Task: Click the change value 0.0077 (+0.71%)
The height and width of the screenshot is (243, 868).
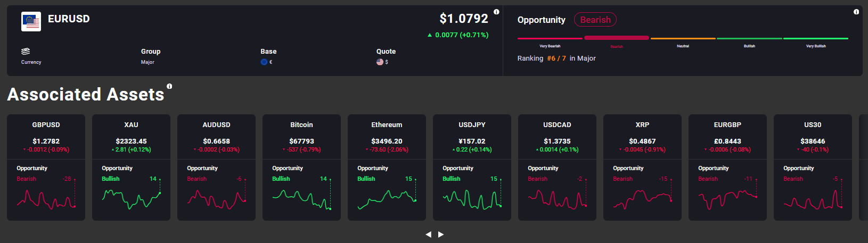Action: point(462,35)
